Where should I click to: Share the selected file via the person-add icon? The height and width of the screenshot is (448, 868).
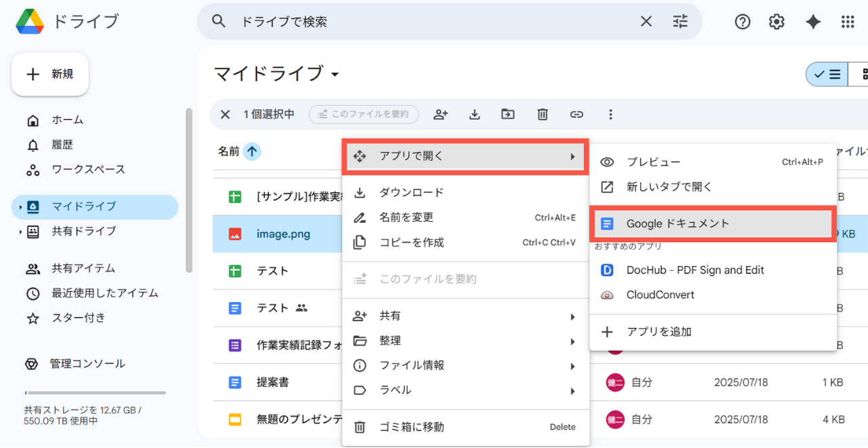pyautogui.click(x=441, y=114)
